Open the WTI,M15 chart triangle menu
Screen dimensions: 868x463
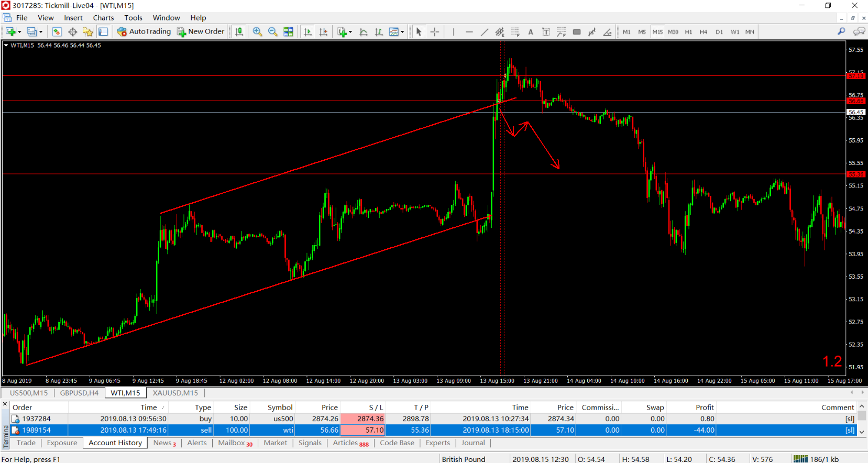click(x=6, y=46)
